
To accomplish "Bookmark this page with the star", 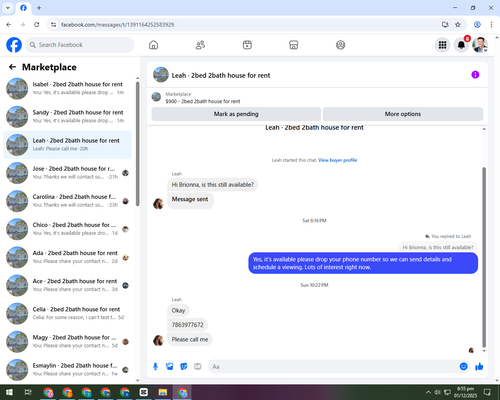I will (x=458, y=25).
